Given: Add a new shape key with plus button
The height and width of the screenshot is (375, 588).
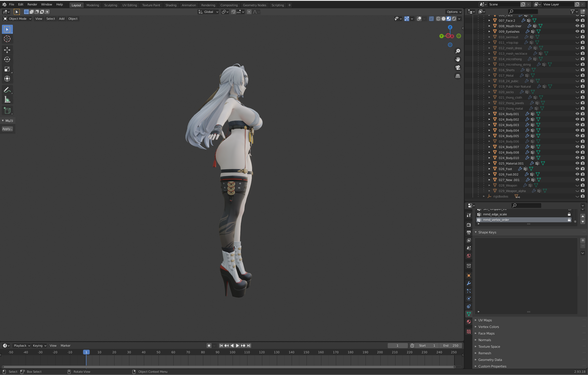Looking at the screenshot, I should tap(583, 240).
